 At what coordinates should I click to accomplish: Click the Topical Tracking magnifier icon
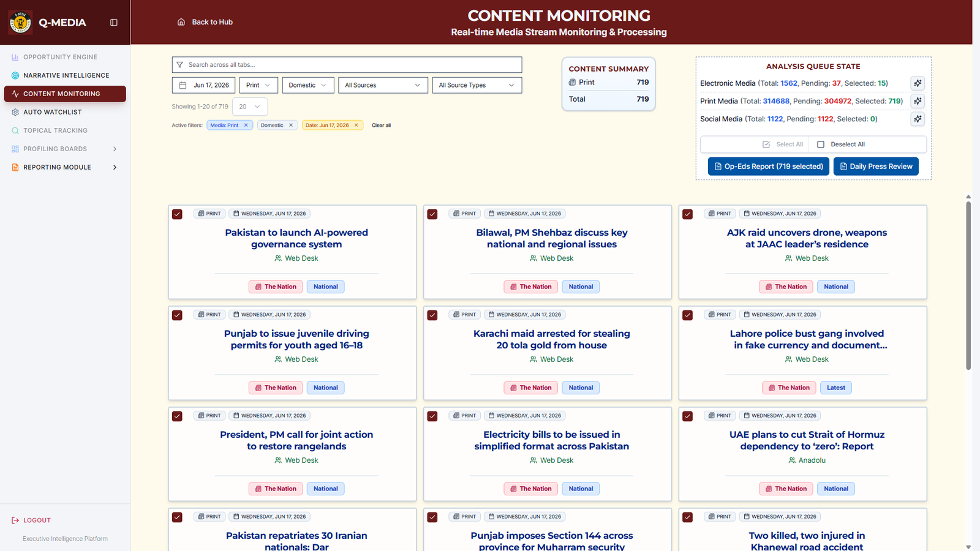click(15, 130)
